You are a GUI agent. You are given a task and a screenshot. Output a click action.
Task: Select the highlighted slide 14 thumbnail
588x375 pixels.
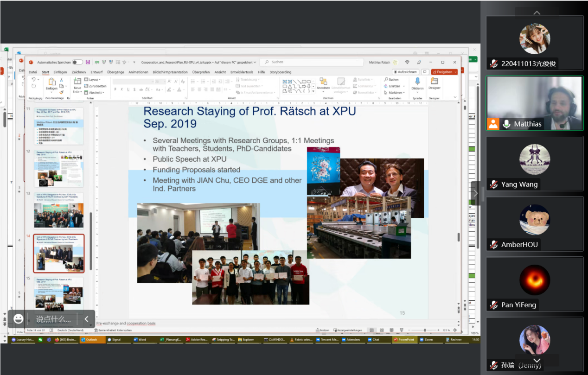[59, 253]
